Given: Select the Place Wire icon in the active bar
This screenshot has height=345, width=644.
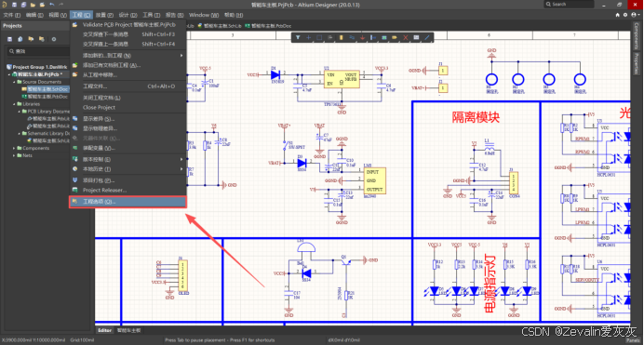Looking at the screenshot, I should tap(352, 37).
